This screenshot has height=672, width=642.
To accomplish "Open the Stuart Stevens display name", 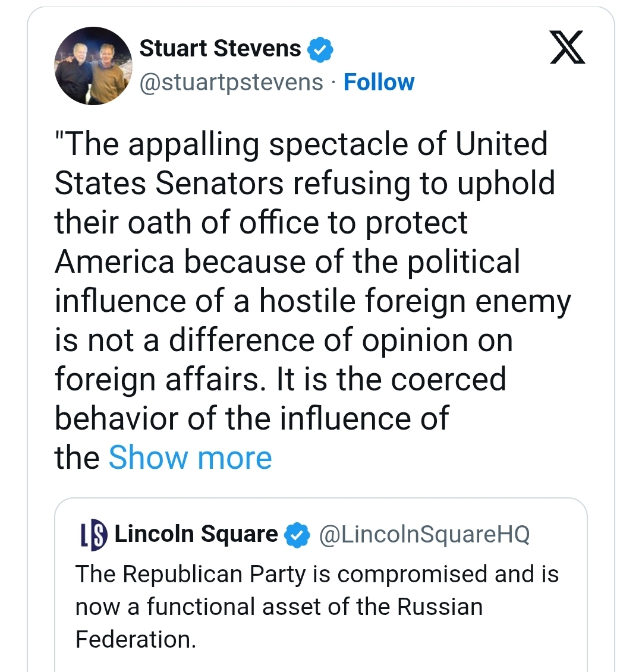I will click(x=220, y=49).
